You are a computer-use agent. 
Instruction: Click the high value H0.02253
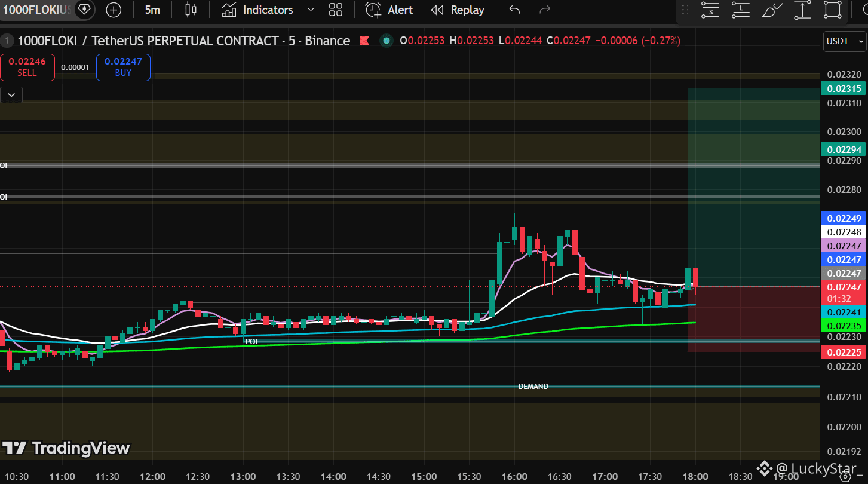pos(472,41)
